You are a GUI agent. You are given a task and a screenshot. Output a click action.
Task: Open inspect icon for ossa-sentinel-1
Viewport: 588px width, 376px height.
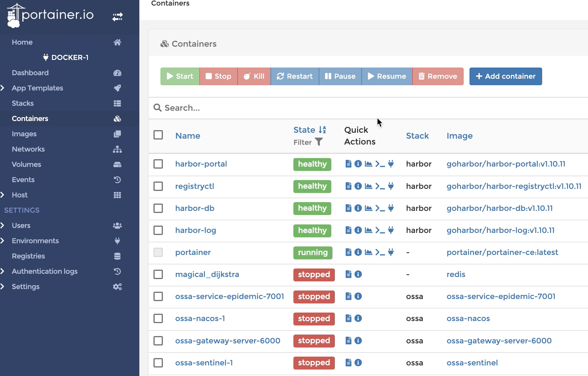[358, 362]
